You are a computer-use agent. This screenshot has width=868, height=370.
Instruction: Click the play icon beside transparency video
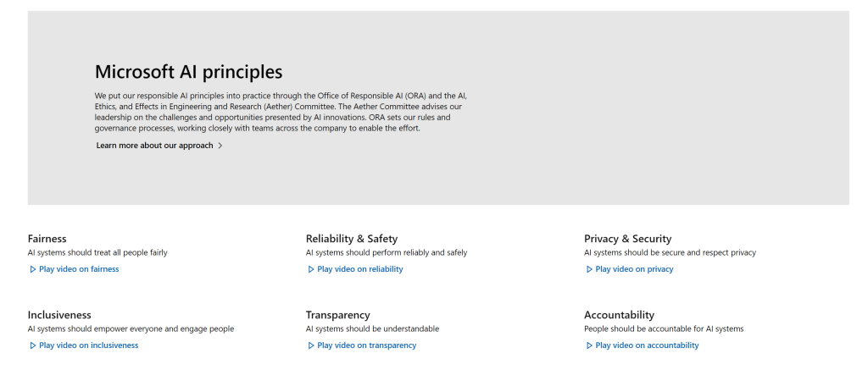tap(311, 345)
